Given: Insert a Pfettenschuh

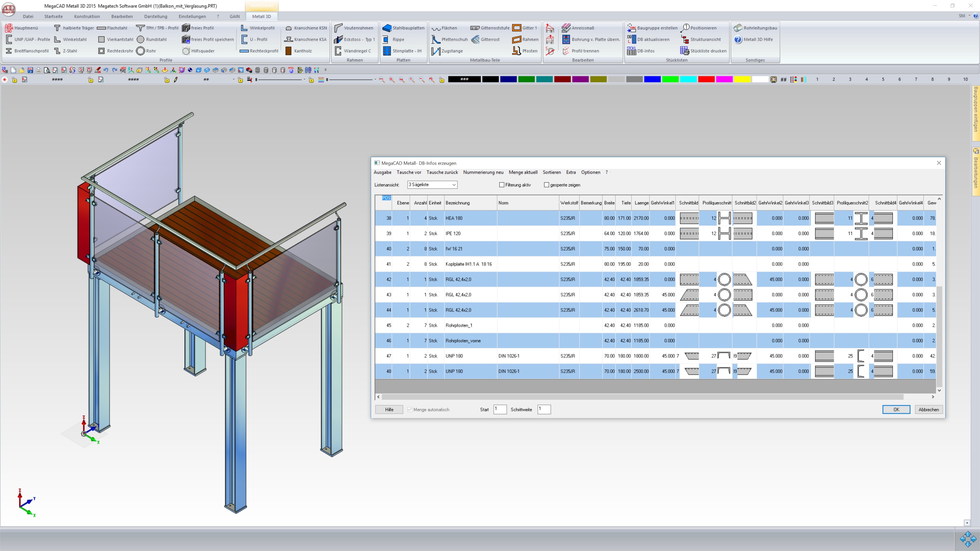Looking at the screenshot, I should click(x=450, y=39).
